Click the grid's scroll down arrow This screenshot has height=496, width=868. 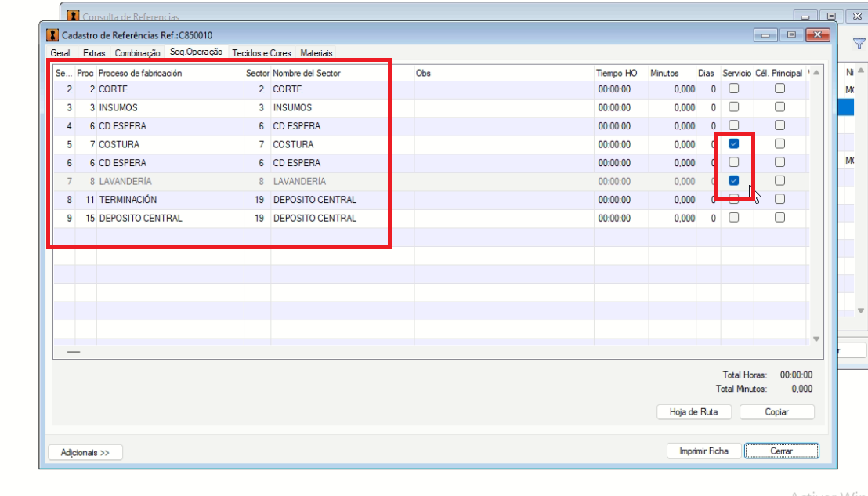[816, 339]
